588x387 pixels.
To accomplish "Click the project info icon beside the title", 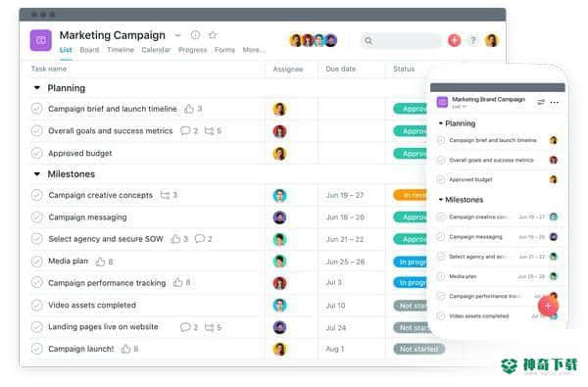I will [x=195, y=35].
